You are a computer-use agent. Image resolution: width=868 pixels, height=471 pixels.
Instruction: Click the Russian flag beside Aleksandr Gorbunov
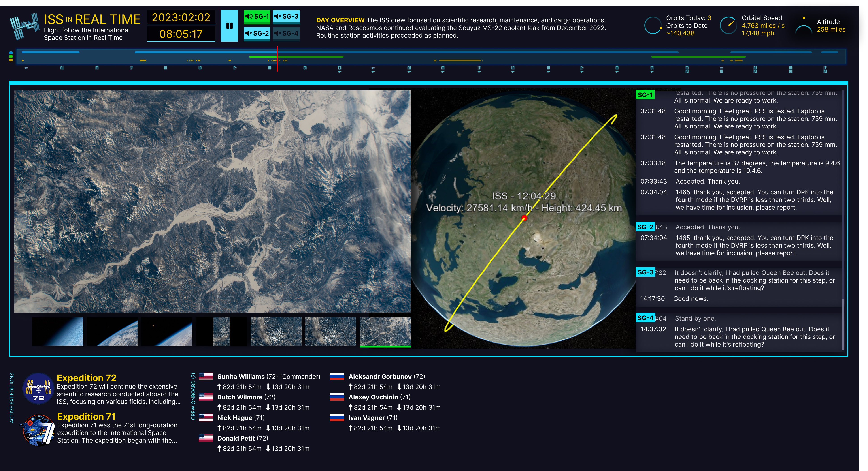[x=337, y=376]
